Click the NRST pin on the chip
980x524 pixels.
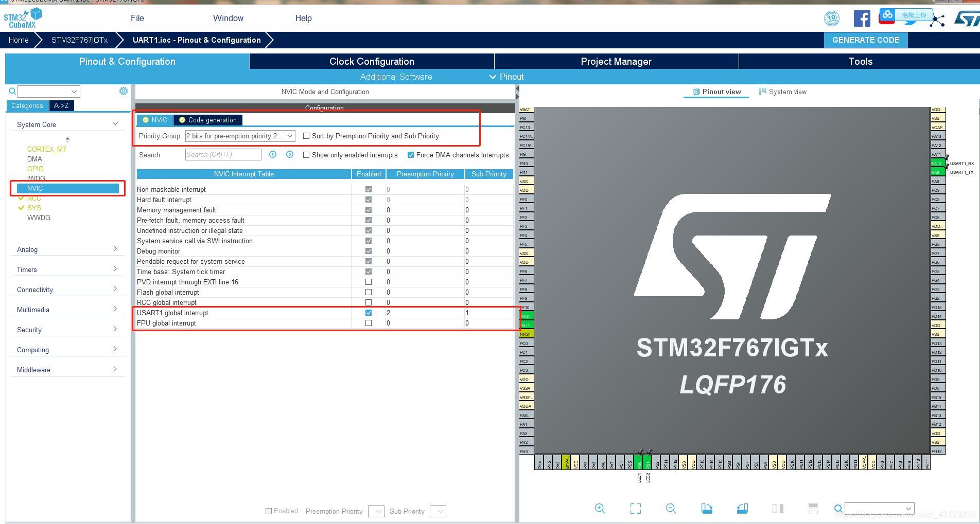526,334
